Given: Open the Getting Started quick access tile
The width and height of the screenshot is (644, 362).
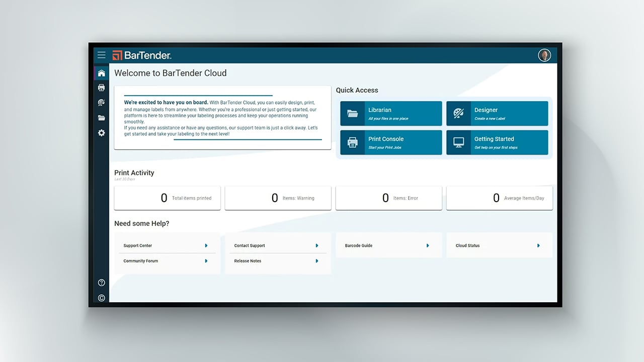Looking at the screenshot, I should pos(497,142).
